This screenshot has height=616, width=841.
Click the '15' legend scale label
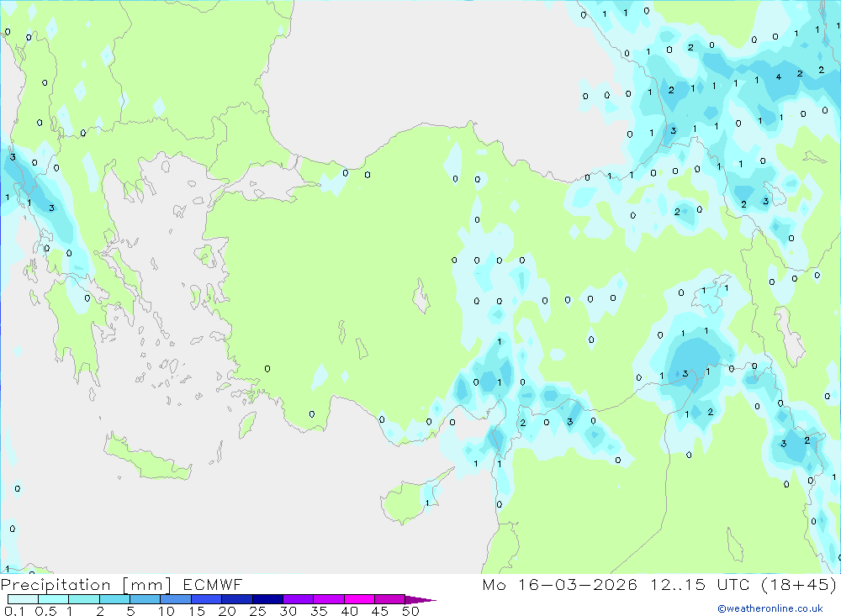click(x=197, y=611)
